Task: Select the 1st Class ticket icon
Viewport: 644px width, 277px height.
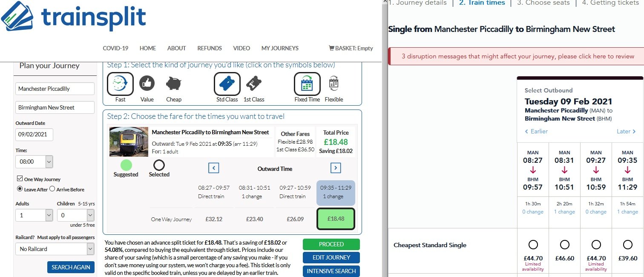Action: pos(253,84)
